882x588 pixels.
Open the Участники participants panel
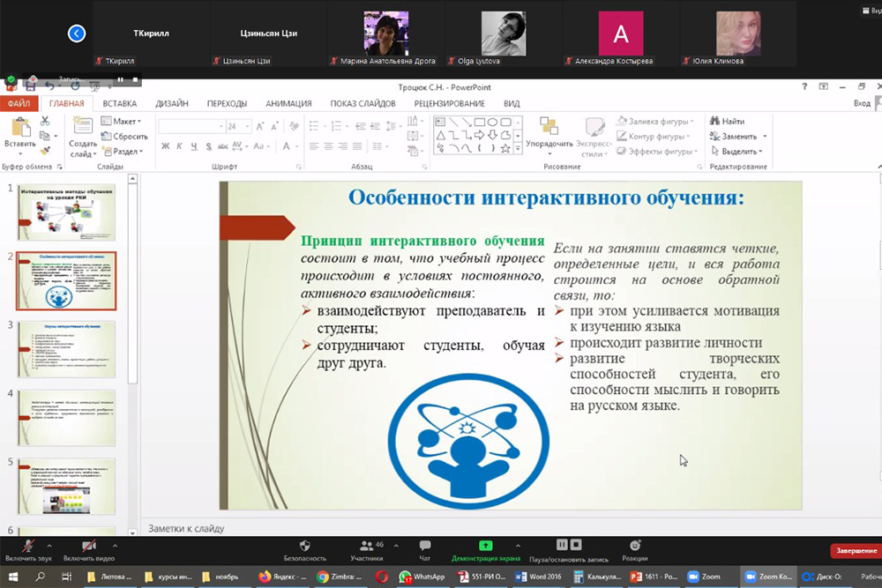(366, 547)
